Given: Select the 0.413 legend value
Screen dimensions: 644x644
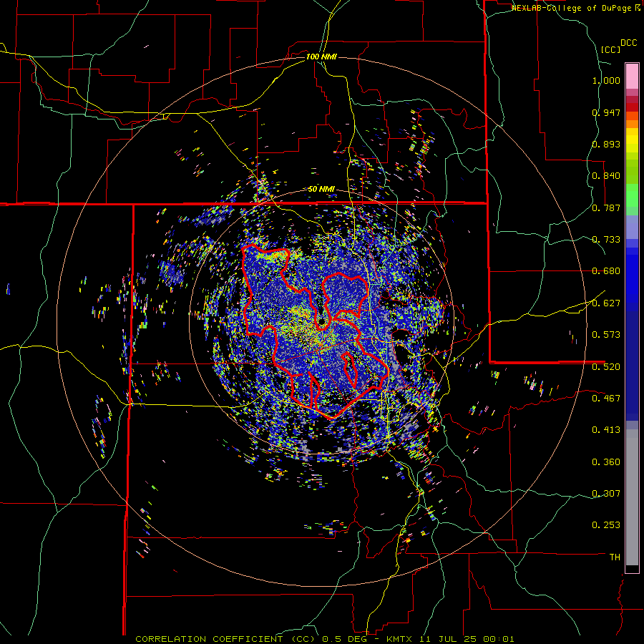Looking at the screenshot, I should pyautogui.click(x=606, y=430).
